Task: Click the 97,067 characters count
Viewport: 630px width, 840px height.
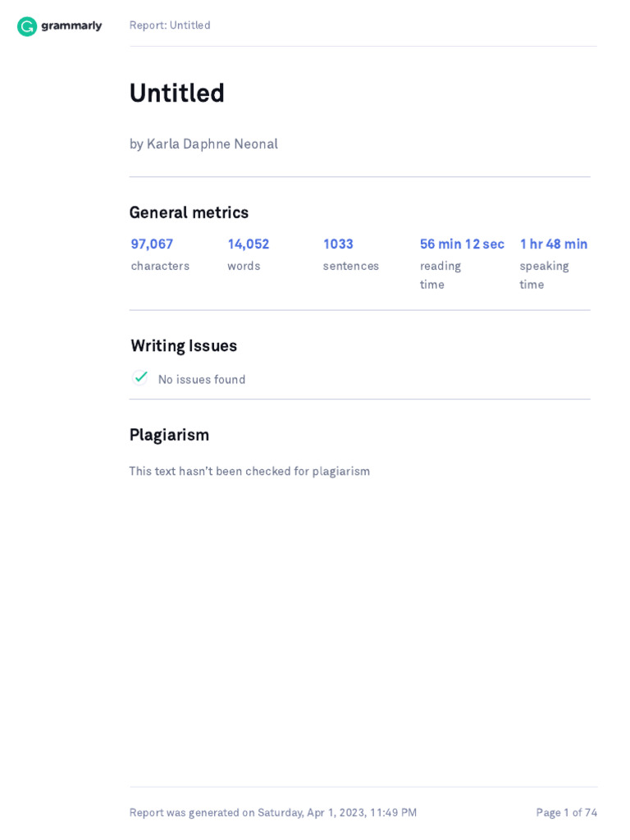Action: point(152,244)
